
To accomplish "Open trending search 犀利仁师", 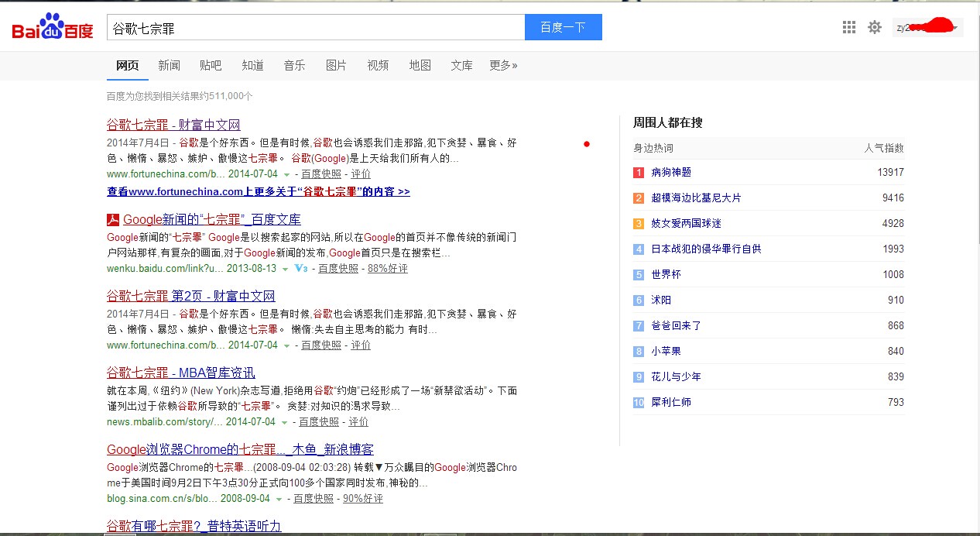I will 671,402.
